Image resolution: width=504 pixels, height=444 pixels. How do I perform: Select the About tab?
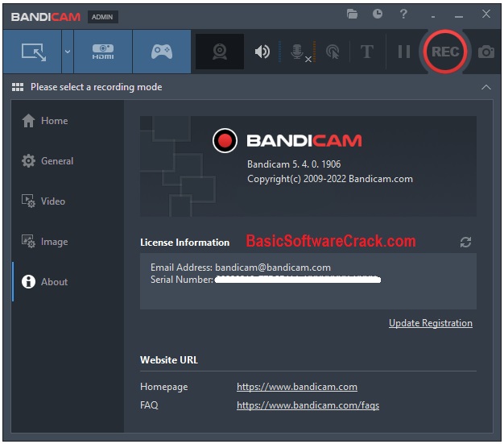pos(44,282)
